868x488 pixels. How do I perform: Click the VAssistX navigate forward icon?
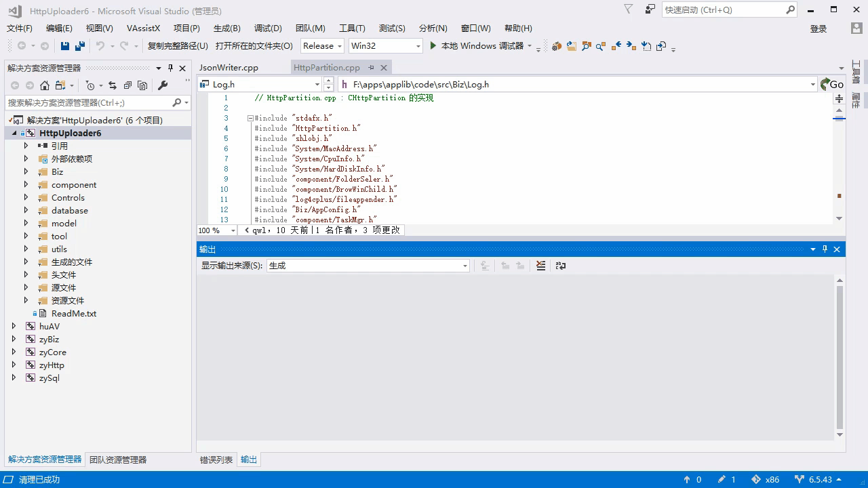point(631,46)
